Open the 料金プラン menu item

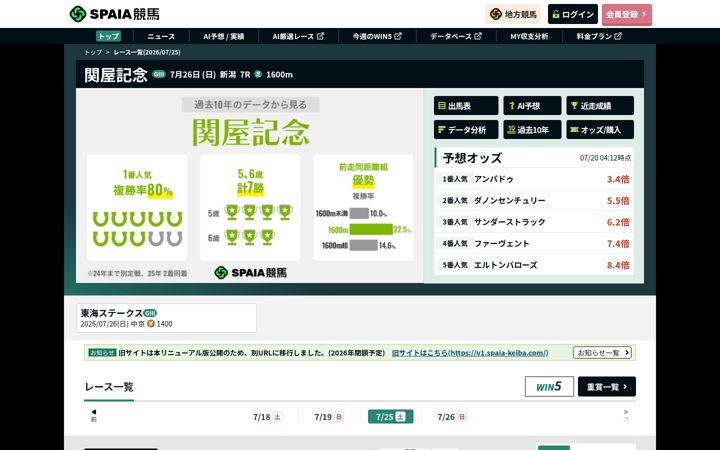[x=599, y=36]
